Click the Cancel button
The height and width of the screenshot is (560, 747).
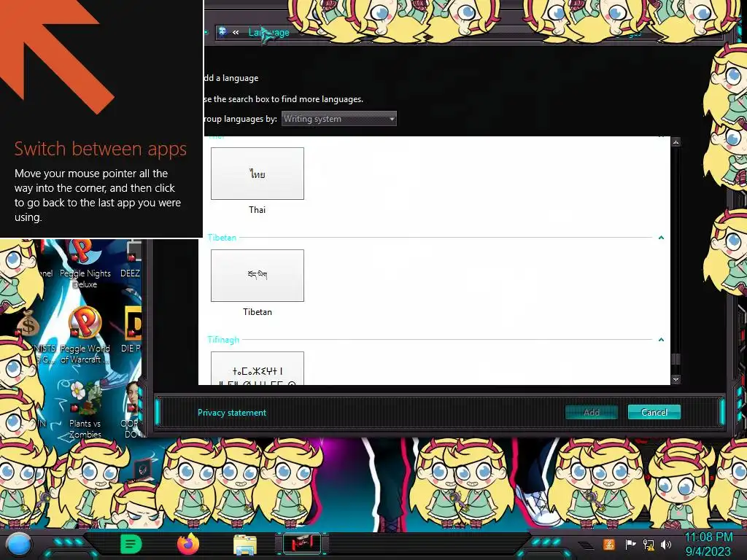coord(654,413)
